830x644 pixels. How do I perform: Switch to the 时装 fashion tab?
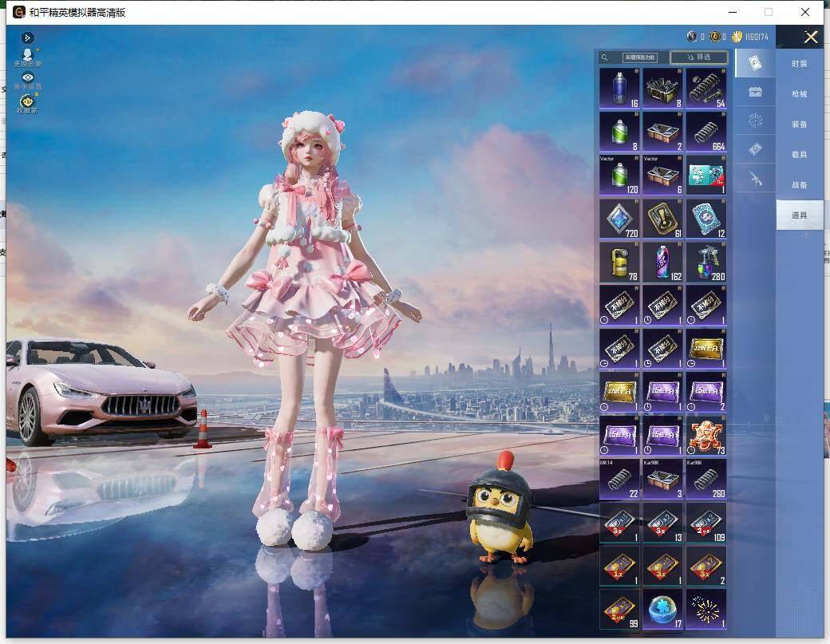[800, 64]
